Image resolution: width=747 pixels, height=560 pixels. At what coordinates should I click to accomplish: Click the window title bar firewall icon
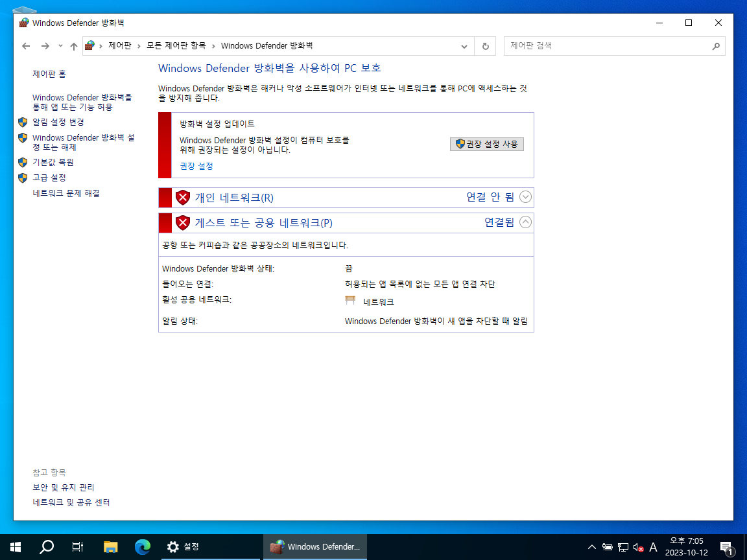pos(24,23)
